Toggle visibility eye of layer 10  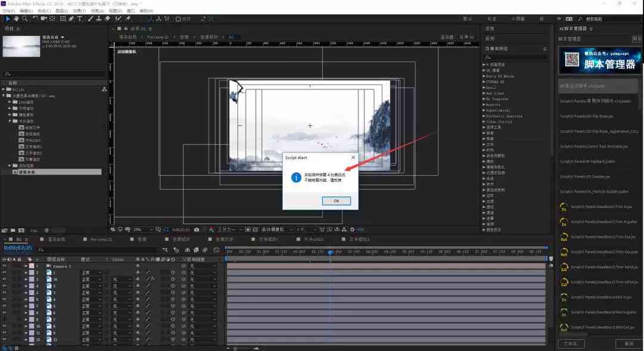click(x=4, y=327)
